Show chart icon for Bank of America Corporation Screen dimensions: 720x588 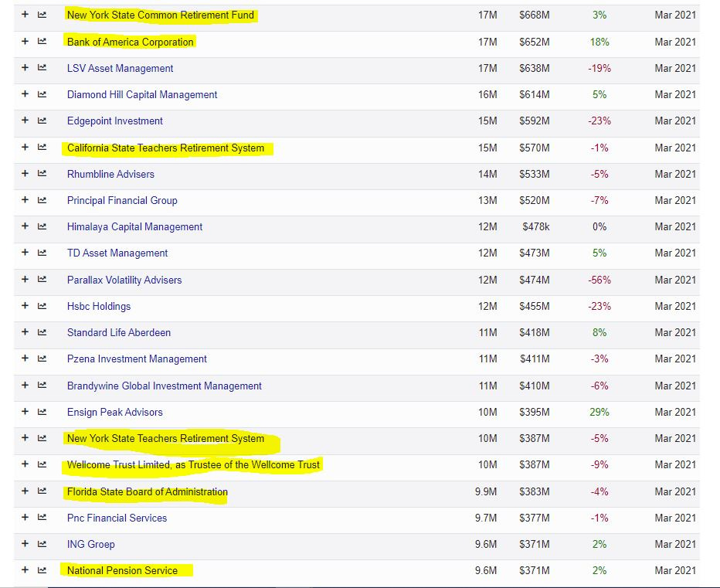tap(42, 42)
